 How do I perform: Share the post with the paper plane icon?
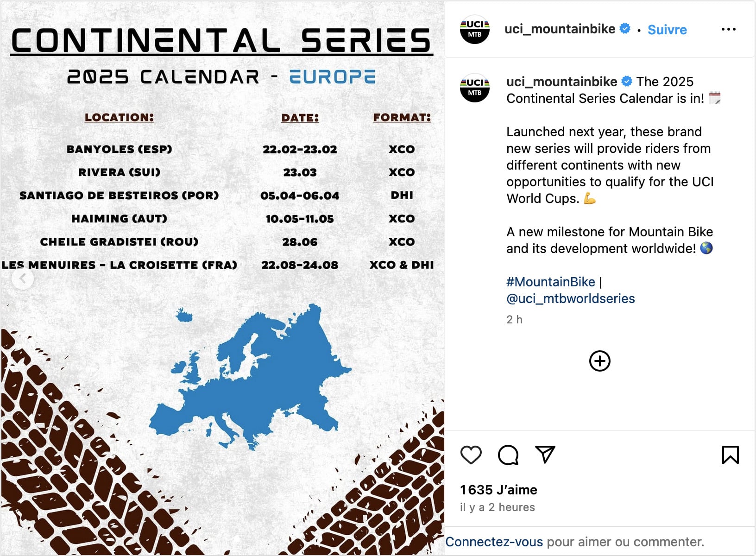(x=545, y=455)
